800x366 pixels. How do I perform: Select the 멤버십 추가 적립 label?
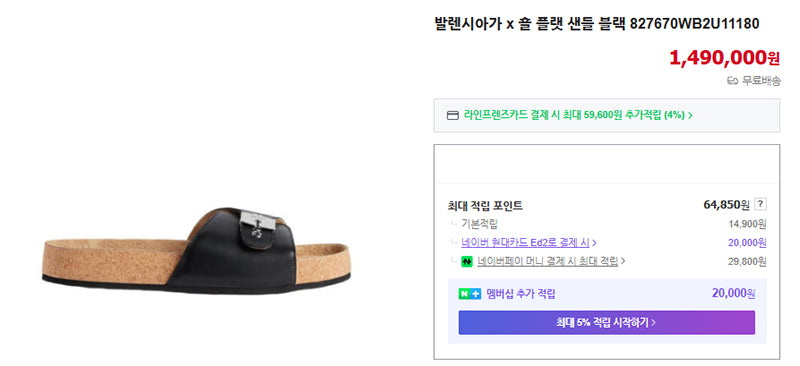(x=520, y=294)
